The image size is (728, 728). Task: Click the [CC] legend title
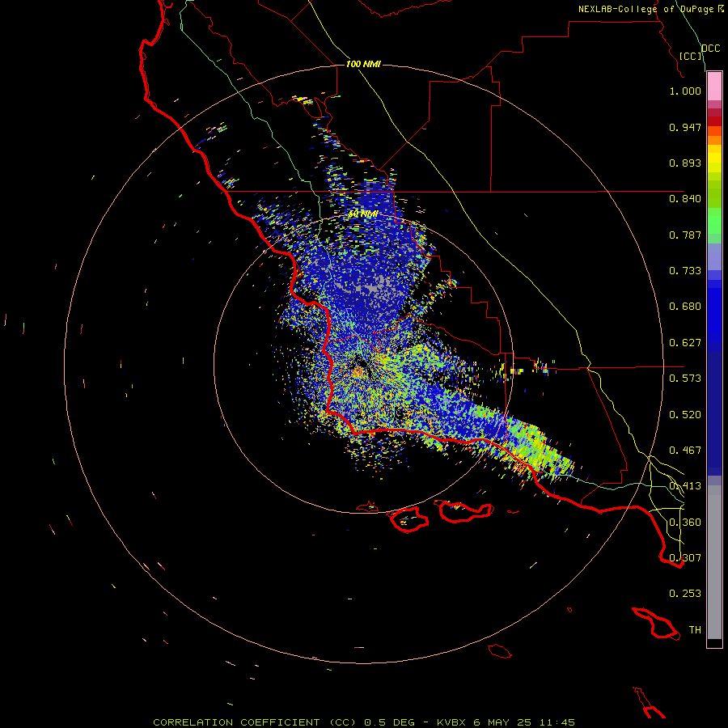tap(691, 56)
